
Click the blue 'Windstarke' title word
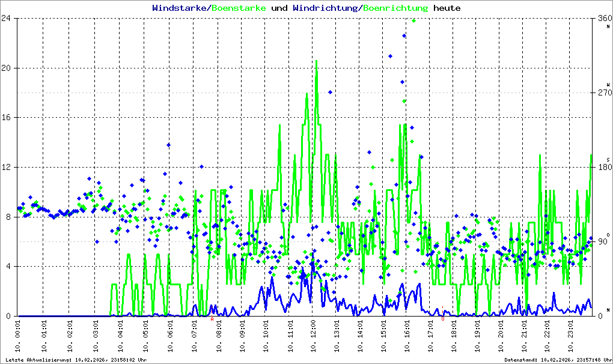click(x=179, y=8)
